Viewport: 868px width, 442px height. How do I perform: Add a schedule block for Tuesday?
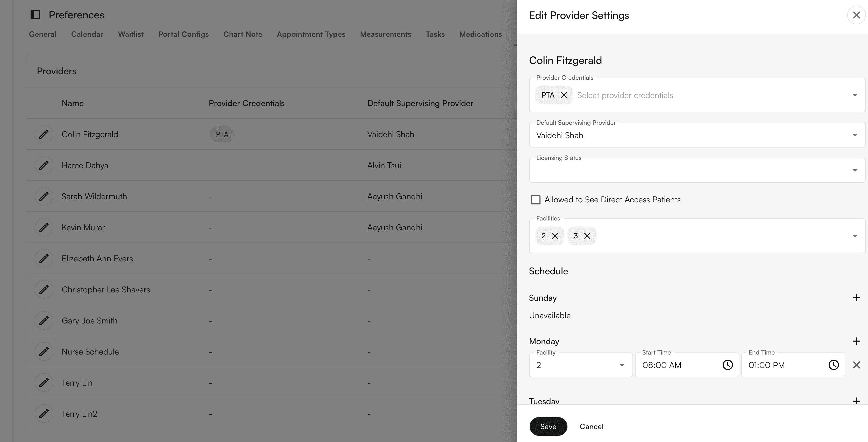[x=856, y=401]
